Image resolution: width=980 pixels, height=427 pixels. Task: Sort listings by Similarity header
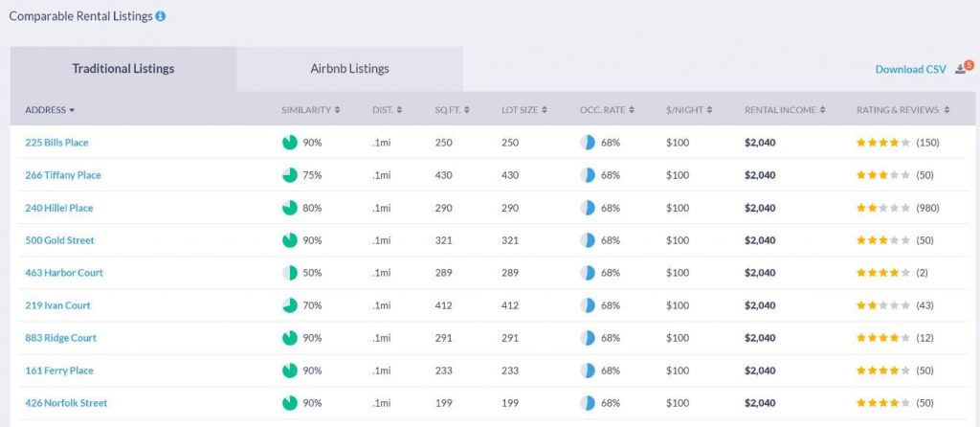tap(311, 110)
